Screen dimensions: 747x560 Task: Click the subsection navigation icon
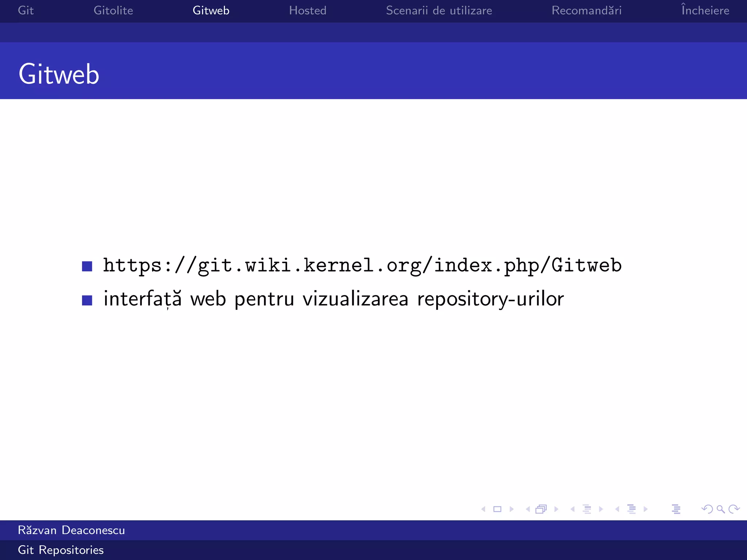587,509
